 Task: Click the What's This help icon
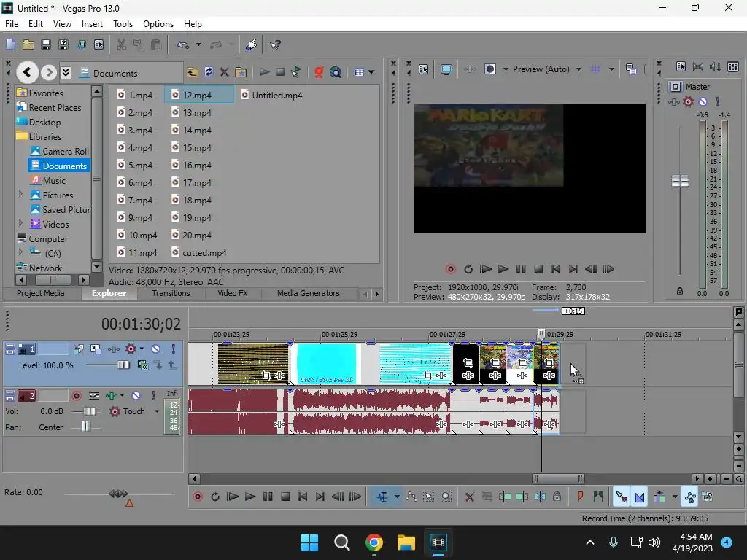275,44
